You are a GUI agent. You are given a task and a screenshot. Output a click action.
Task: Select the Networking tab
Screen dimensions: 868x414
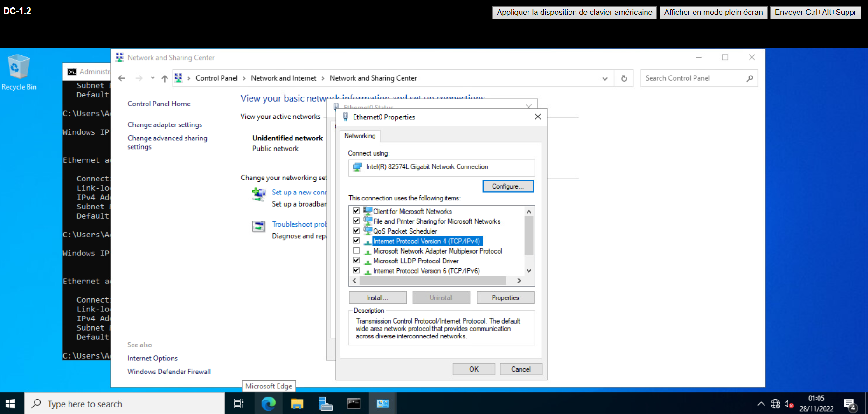coord(360,136)
